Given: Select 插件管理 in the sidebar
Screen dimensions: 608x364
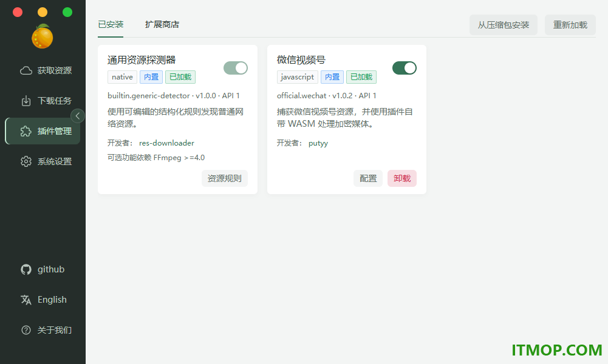Looking at the screenshot, I should click(x=43, y=131).
